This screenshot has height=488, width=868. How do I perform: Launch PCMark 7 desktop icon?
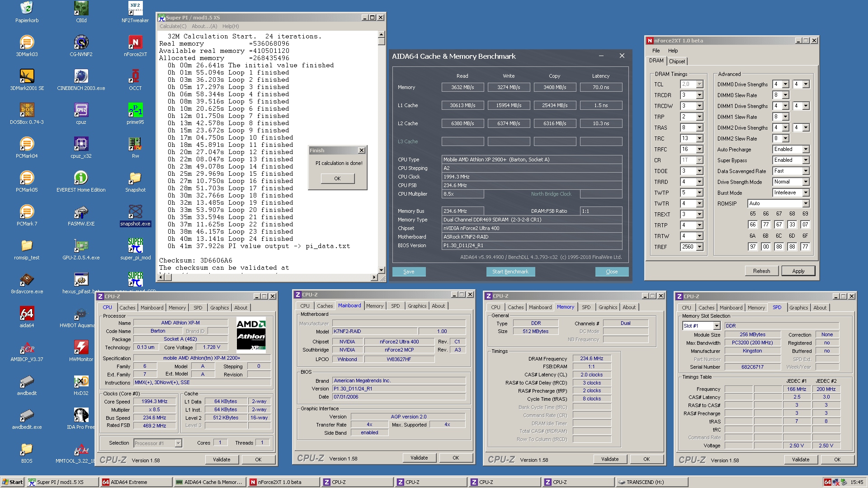tap(27, 215)
